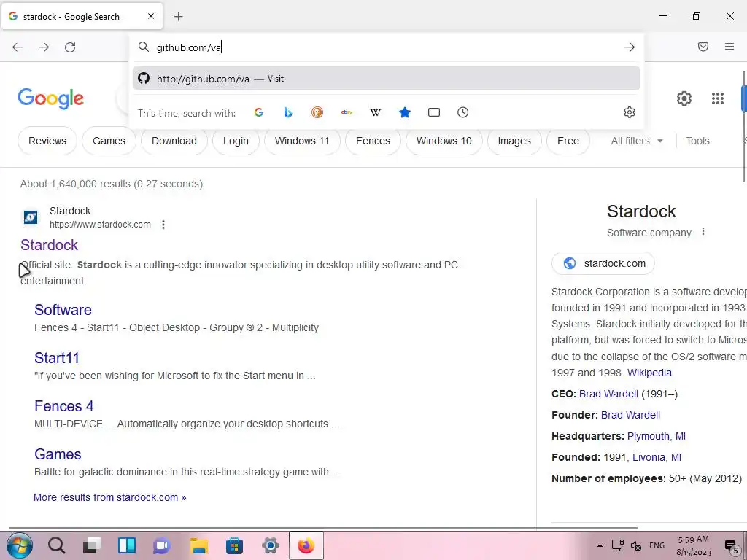This screenshot has height=560, width=747.
Task: Open Windows Start menu
Action: [x=20, y=545]
